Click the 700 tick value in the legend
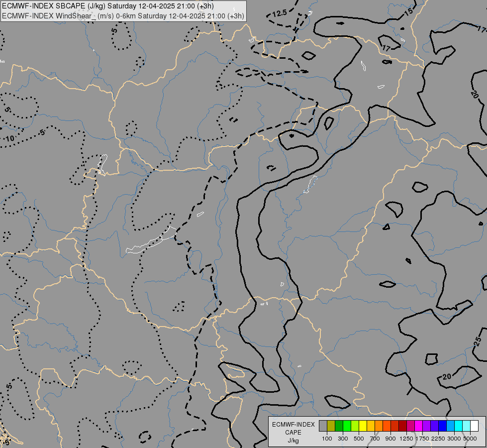The image size is (487, 448). coord(375,439)
